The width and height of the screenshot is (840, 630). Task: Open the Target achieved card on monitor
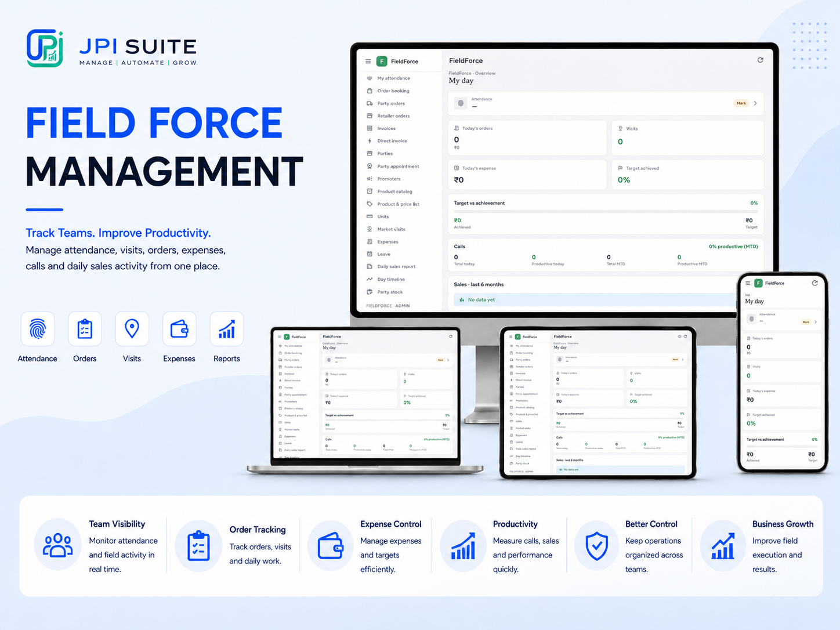(x=688, y=175)
